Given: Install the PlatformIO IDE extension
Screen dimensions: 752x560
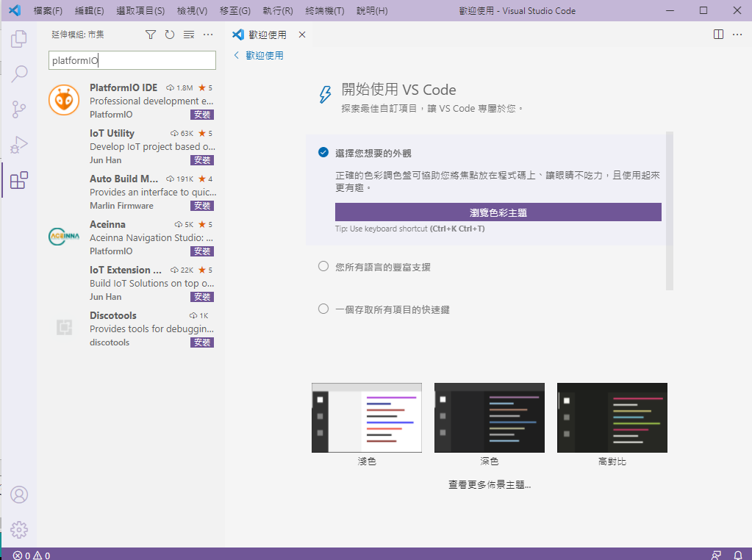Looking at the screenshot, I should [202, 115].
